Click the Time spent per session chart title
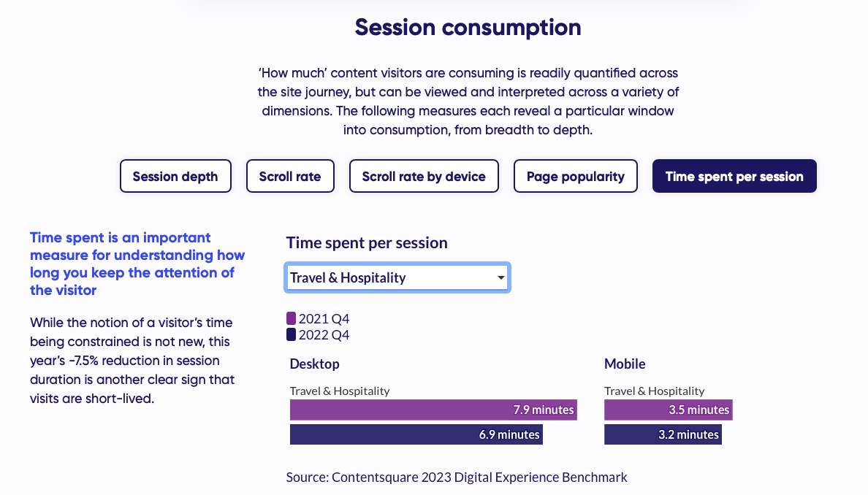Image resolution: width=868 pixels, height=495 pixels. [367, 242]
